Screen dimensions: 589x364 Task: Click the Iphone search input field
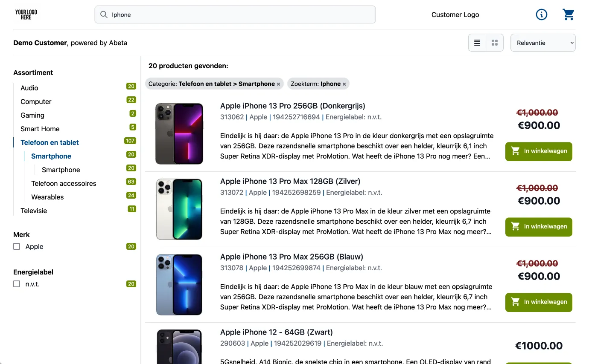235,14
